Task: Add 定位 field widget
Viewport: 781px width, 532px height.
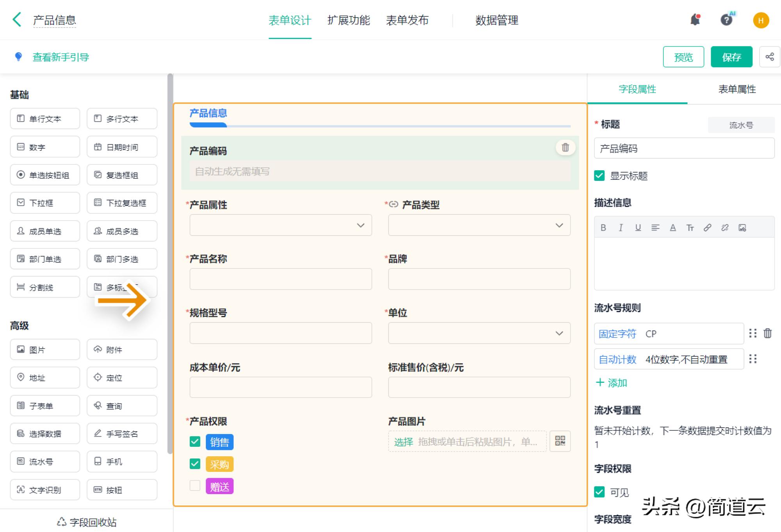Action: click(122, 377)
